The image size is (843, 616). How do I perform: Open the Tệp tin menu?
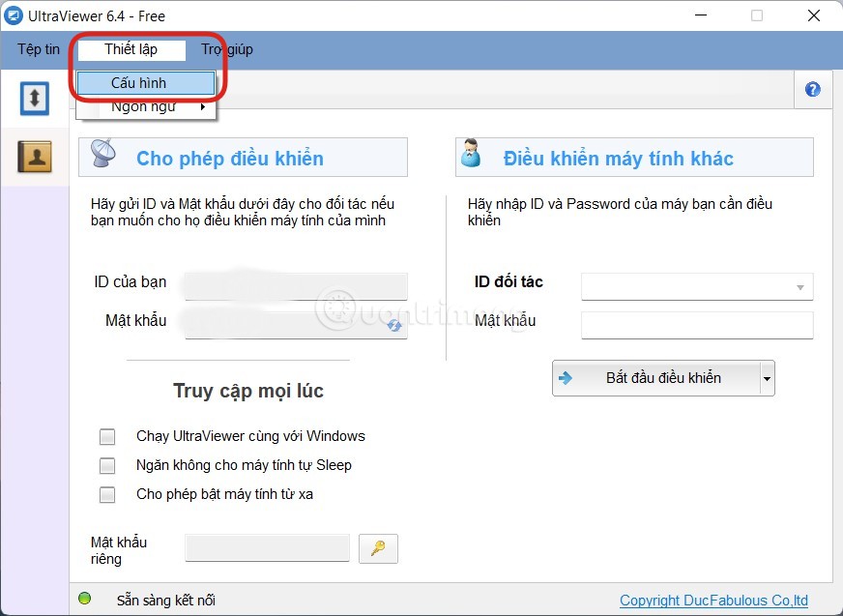(38, 49)
